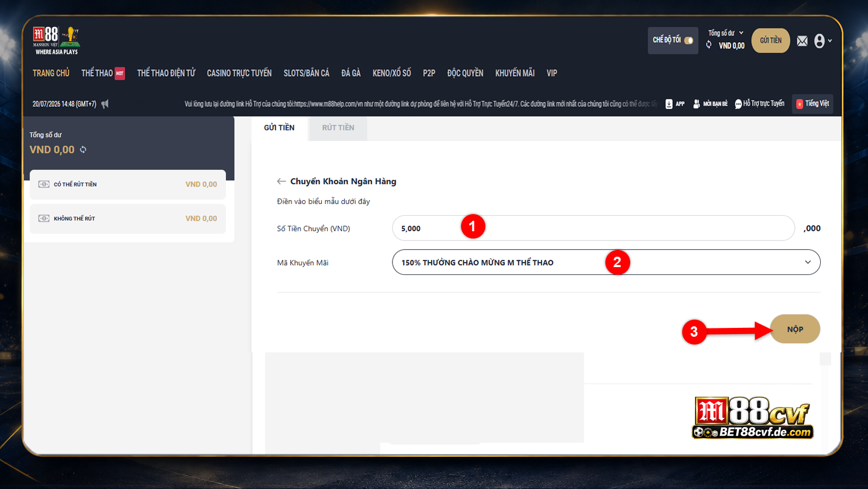Open KENO/XỔ SỐ menu
868x489 pixels.
click(391, 73)
